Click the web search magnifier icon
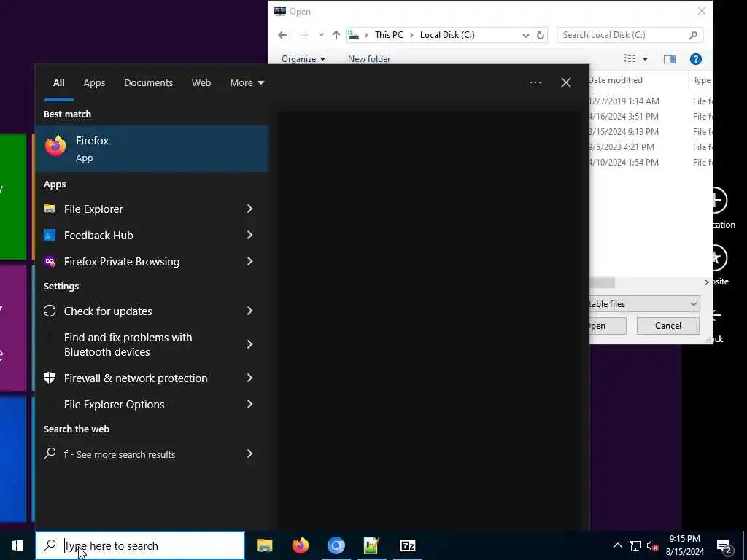 point(50,454)
